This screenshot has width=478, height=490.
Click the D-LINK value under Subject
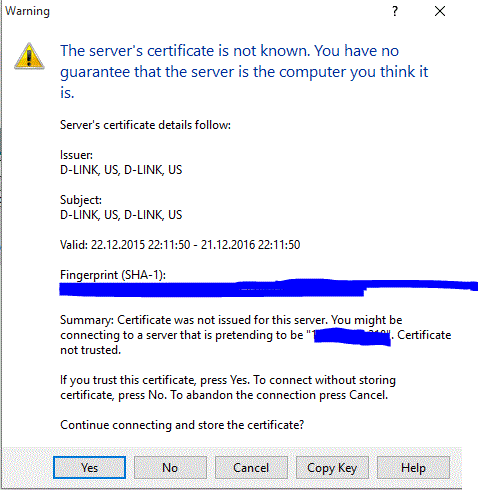tap(121, 215)
